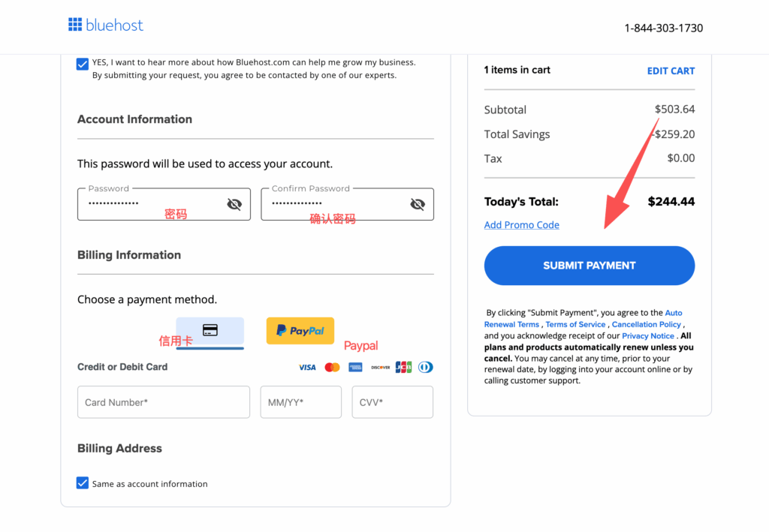Show the Password field text
The height and width of the screenshot is (532, 769).
click(x=234, y=204)
